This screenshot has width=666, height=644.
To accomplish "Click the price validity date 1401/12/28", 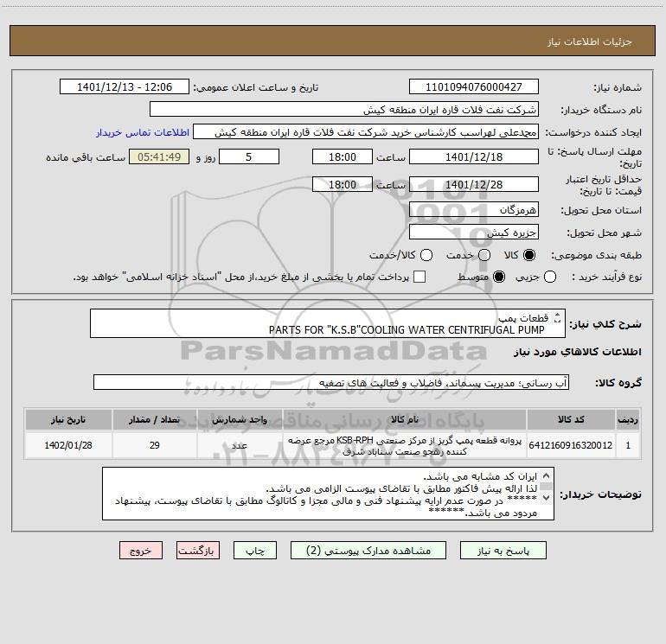I will click(x=474, y=184).
